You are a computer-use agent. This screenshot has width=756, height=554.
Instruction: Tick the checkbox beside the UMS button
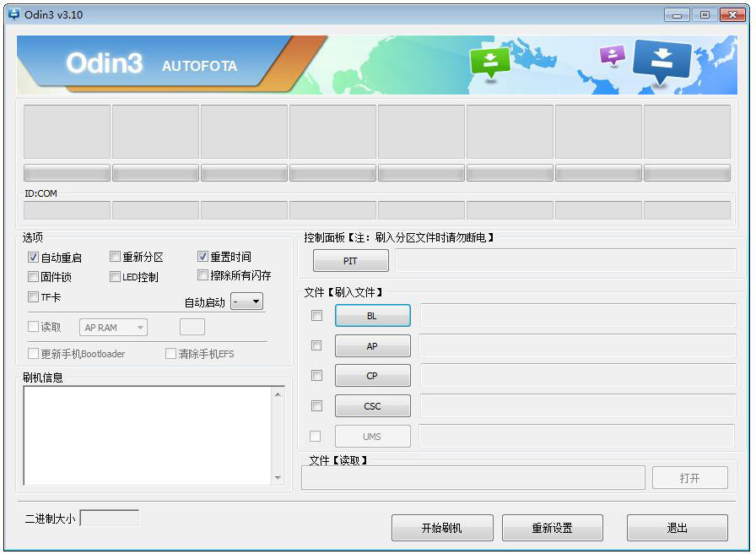point(316,437)
